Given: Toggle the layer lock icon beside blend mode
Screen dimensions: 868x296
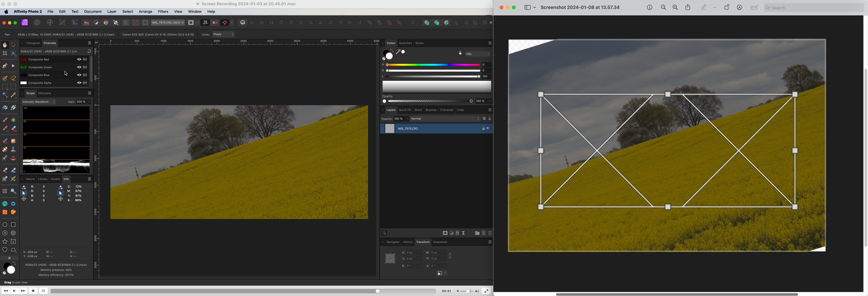Looking at the screenshot, I should point(490,119).
